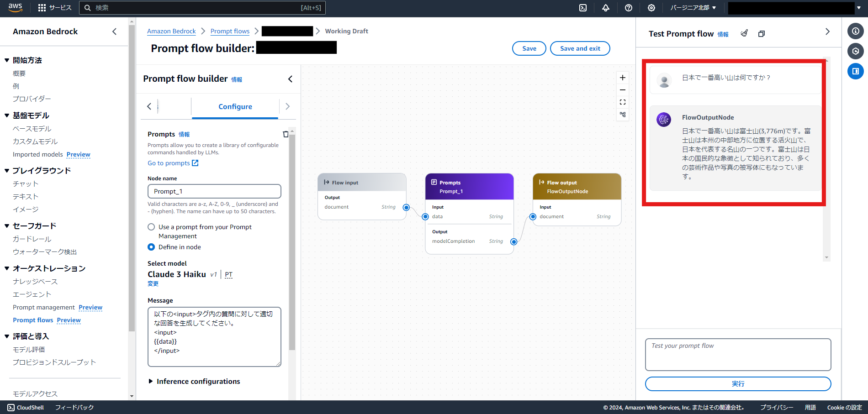
Task: Collapse the Amazon Bedrock side navigation
Action: click(x=115, y=31)
